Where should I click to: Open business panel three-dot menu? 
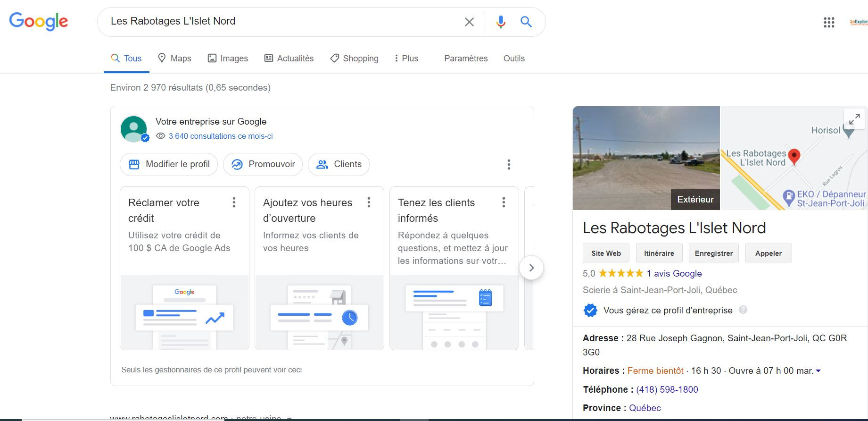point(509,164)
